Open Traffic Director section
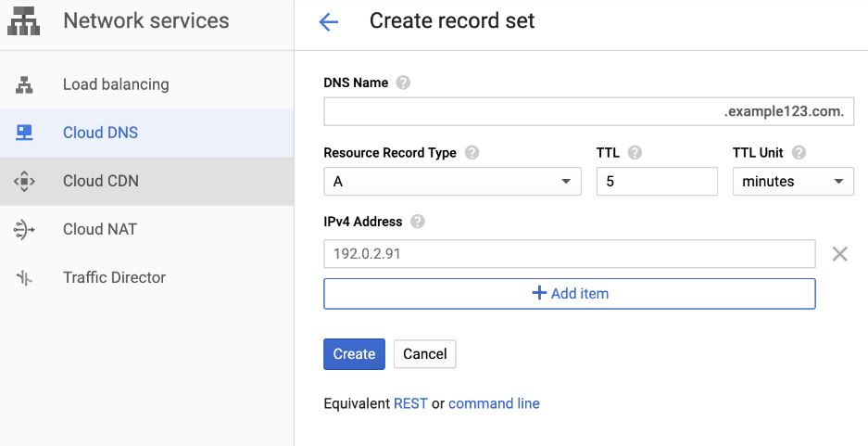This screenshot has width=868, height=446. point(146,277)
